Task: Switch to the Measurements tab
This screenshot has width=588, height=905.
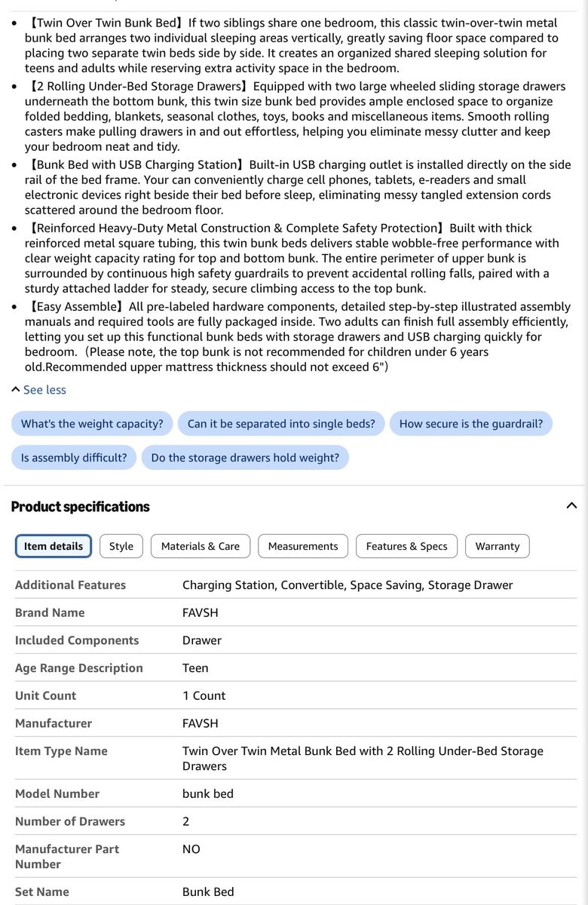Action: pos(303,546)
